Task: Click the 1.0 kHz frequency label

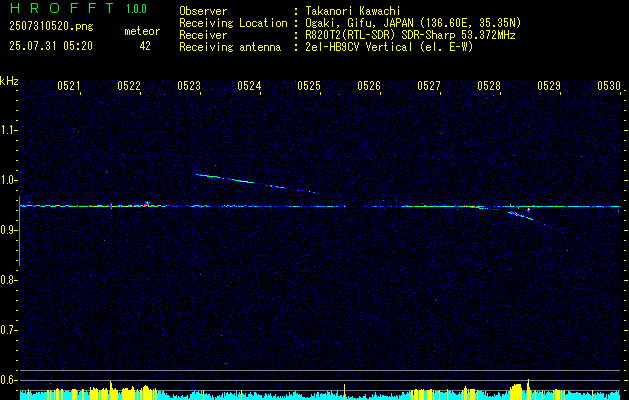Action: point(8,180)
